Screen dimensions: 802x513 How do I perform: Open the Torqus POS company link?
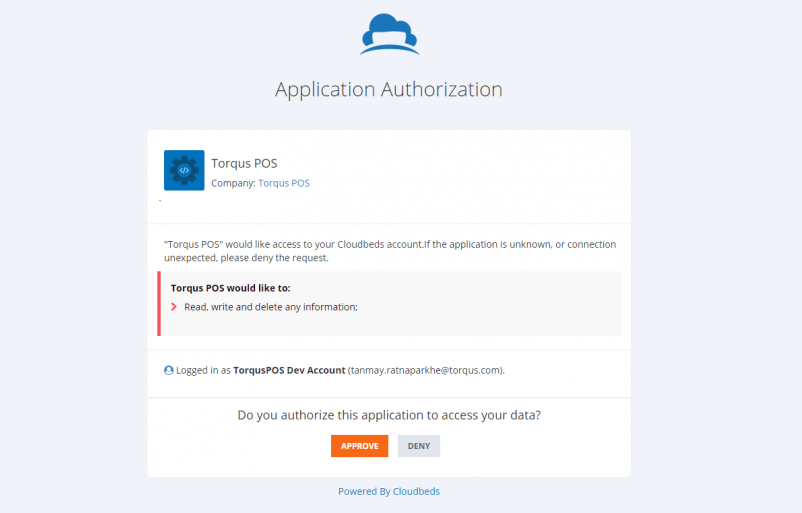coord(284,183)
